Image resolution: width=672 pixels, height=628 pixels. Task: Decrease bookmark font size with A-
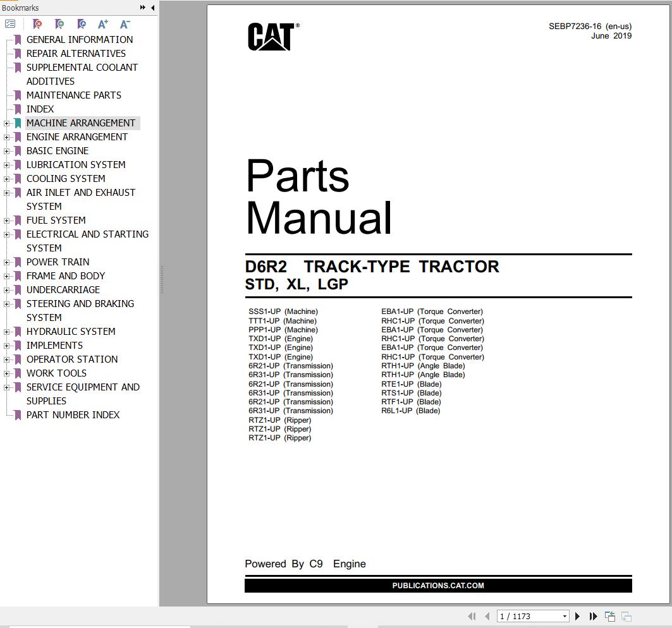click(x=125, y=24)
